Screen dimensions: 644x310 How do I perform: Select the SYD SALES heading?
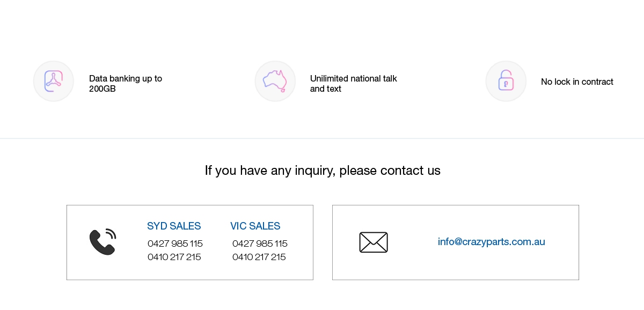174,226
